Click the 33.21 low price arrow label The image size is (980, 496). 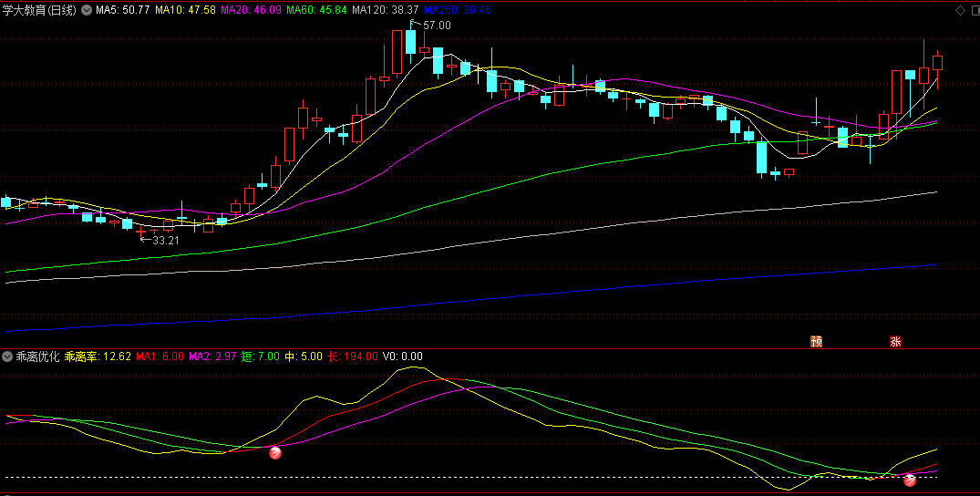click(158, 240)
